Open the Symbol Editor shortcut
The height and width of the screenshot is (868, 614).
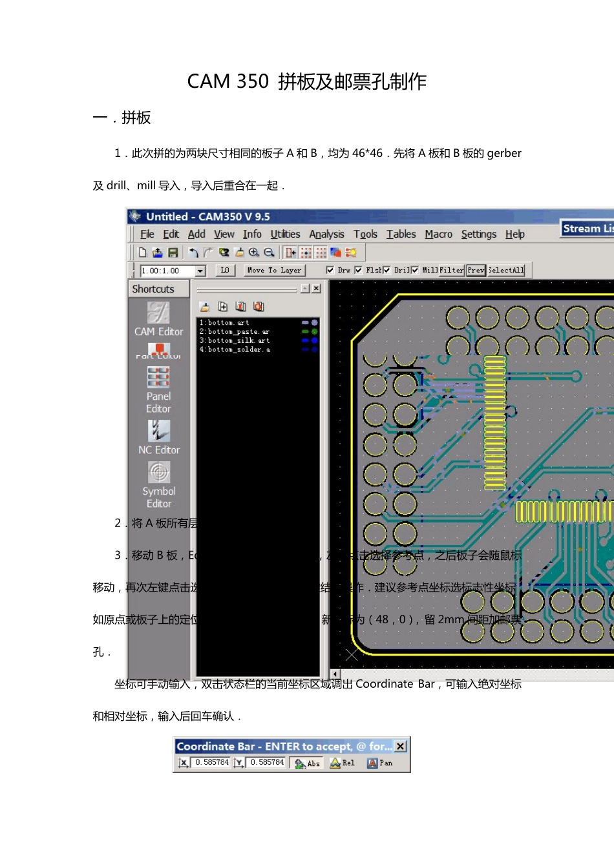(x=158, y=484)
